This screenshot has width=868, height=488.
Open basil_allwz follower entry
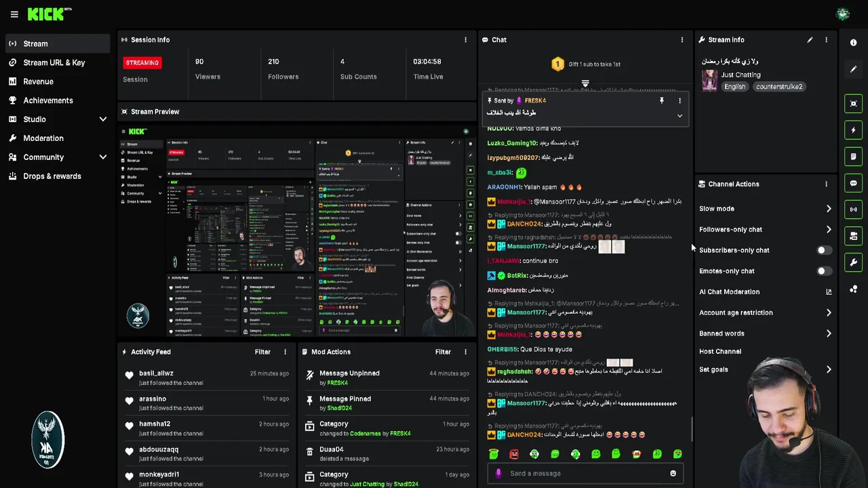pos(207,378)
